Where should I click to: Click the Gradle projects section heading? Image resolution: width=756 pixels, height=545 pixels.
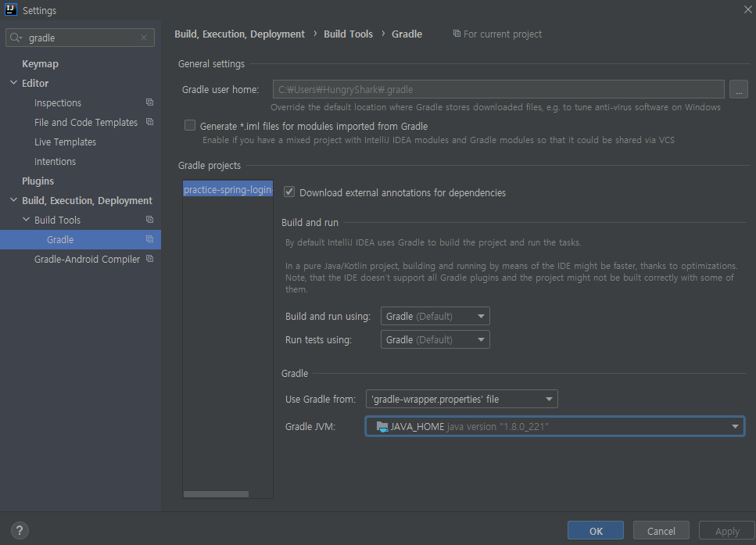pos(210,166)
